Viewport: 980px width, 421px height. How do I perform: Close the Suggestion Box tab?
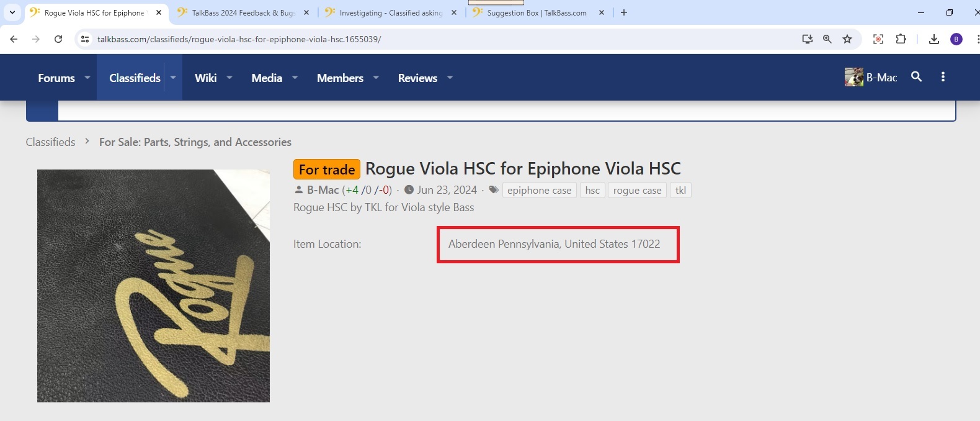[x=602, y=12]
